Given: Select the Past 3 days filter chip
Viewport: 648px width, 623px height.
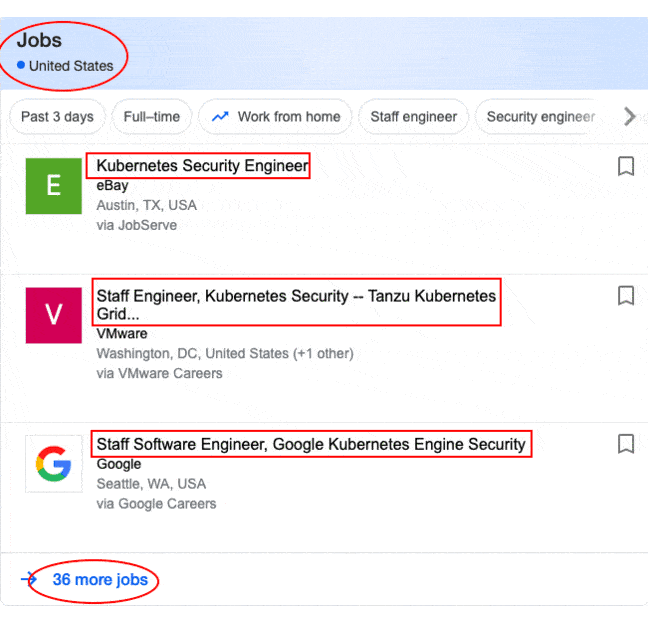Looking at the screenshot, I should click(x=57, y=117).
